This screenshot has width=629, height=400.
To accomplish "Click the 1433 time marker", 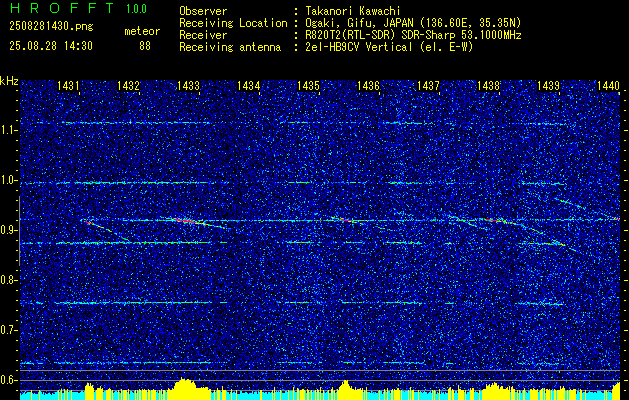I will tap(188, 85).
